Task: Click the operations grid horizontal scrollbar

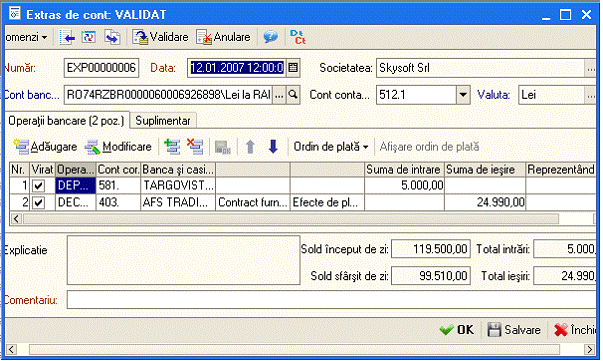Action: pos(291,219)
